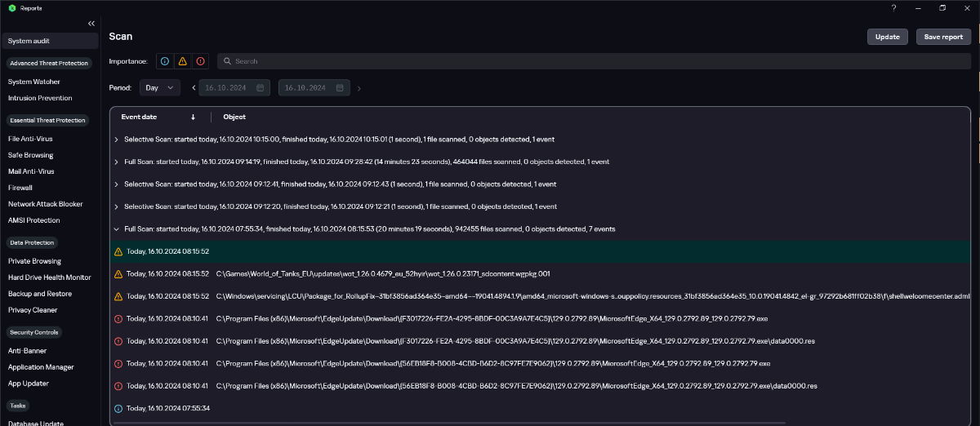The width and height of the screenshot is (980, 426).
Task: Collapse the left sidebar with double chevron
Action: [x=91, y=24]
